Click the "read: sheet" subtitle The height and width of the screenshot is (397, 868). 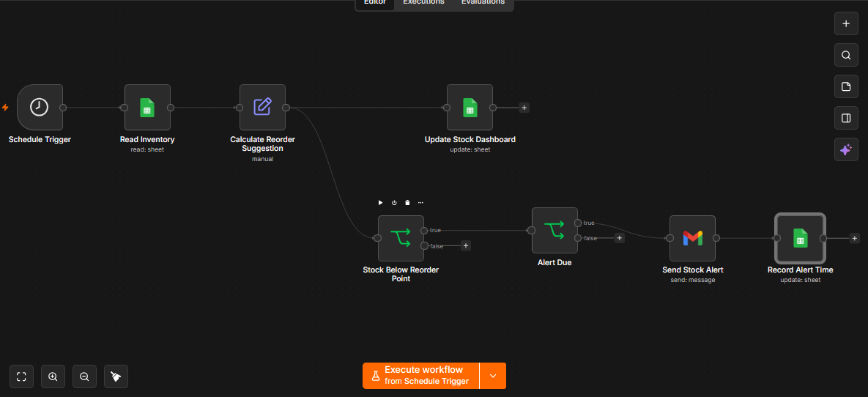click(x=147, y=149)
